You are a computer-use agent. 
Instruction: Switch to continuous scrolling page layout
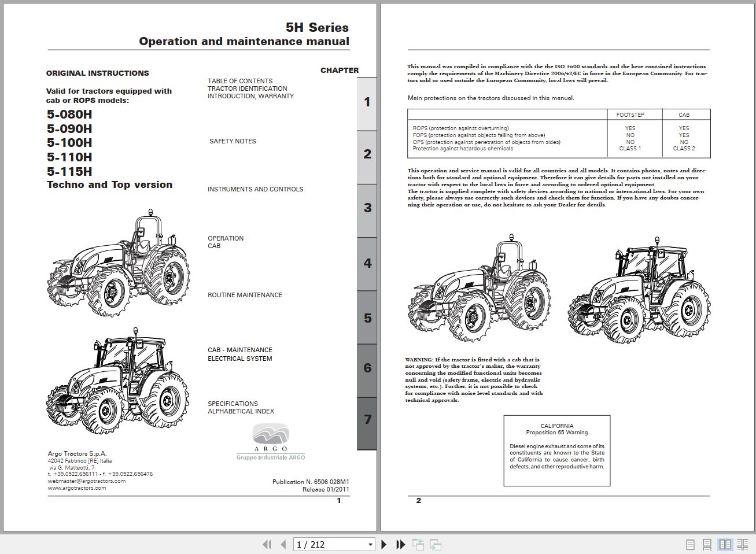click(x=707, y=544)
